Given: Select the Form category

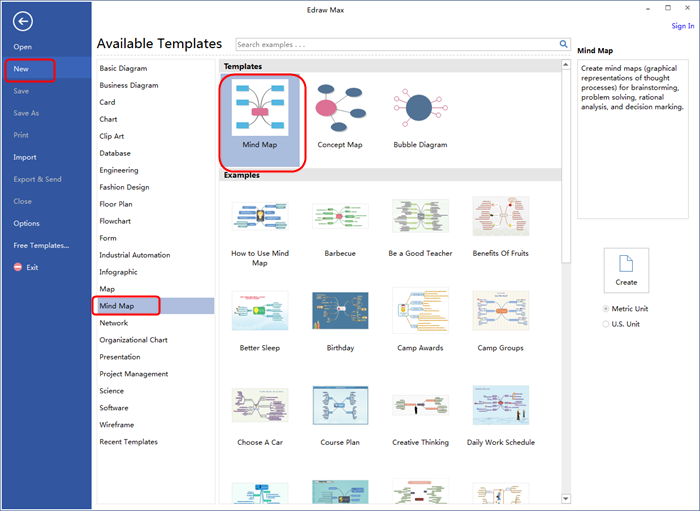Looking at the screenshot, I should [108, 238].
